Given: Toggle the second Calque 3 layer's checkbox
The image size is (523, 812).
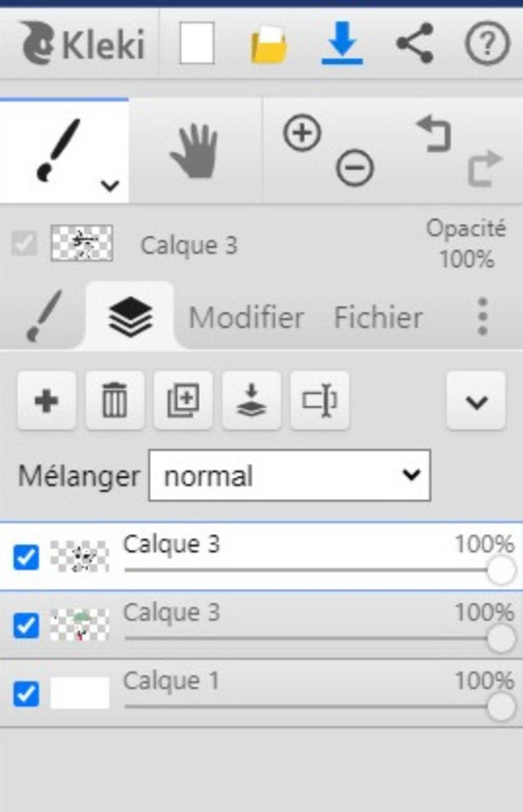Looking at the screenshot, I should point(26,625).
